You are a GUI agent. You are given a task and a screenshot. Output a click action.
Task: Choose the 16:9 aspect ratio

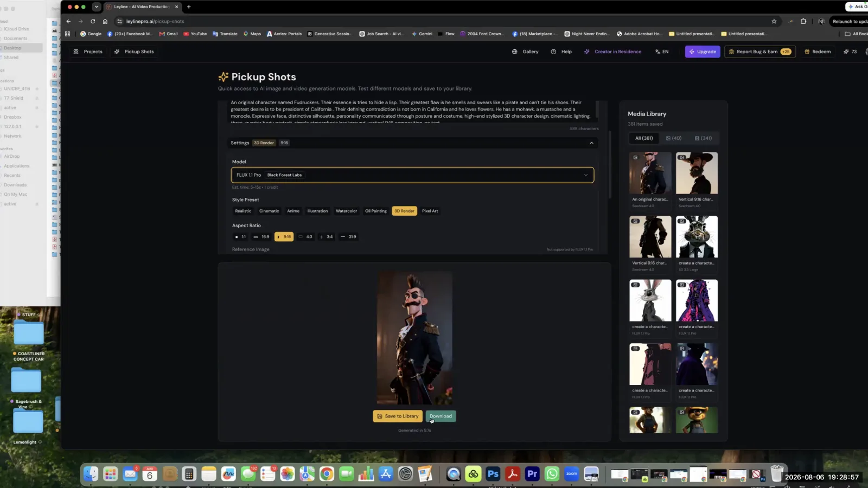(261, 237)
